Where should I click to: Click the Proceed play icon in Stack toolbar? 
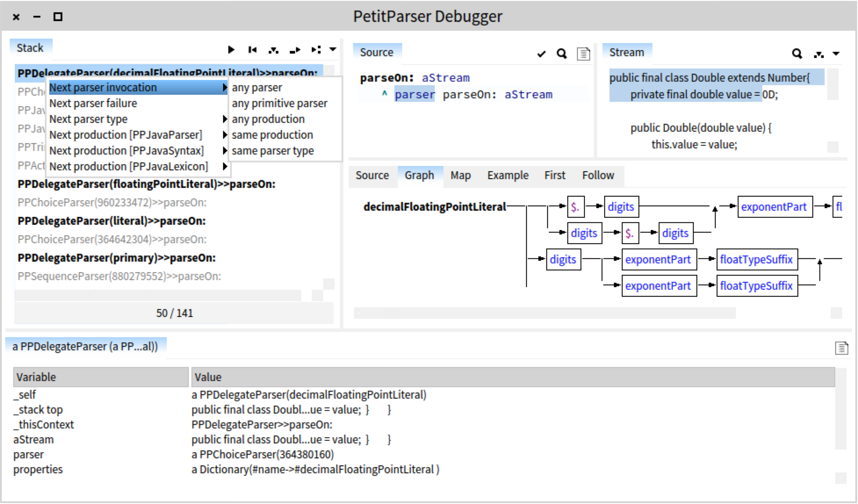pos(231,50)
